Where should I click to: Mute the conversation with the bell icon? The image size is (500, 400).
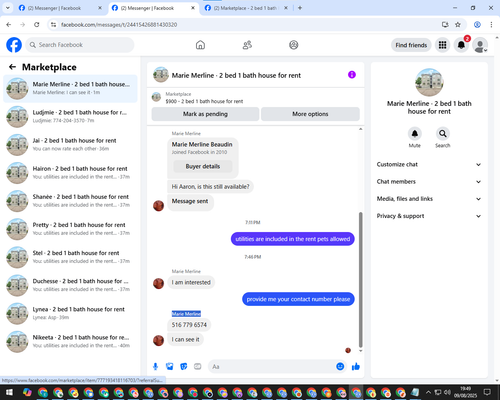point(415,134)
